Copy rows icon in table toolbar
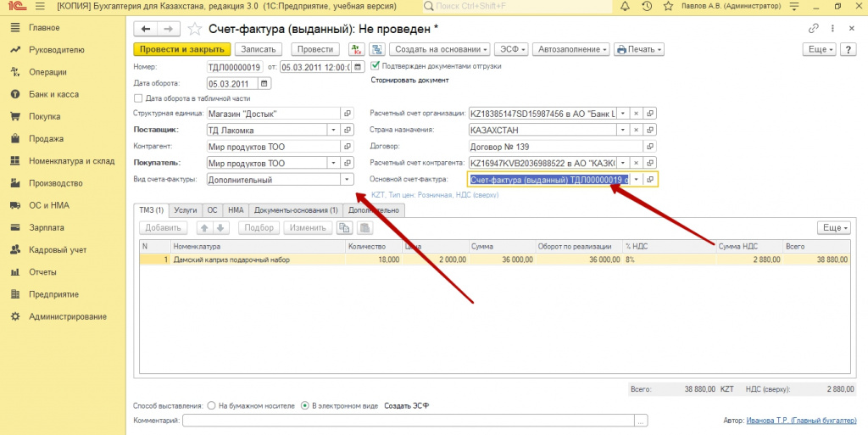 pos(344,227)
